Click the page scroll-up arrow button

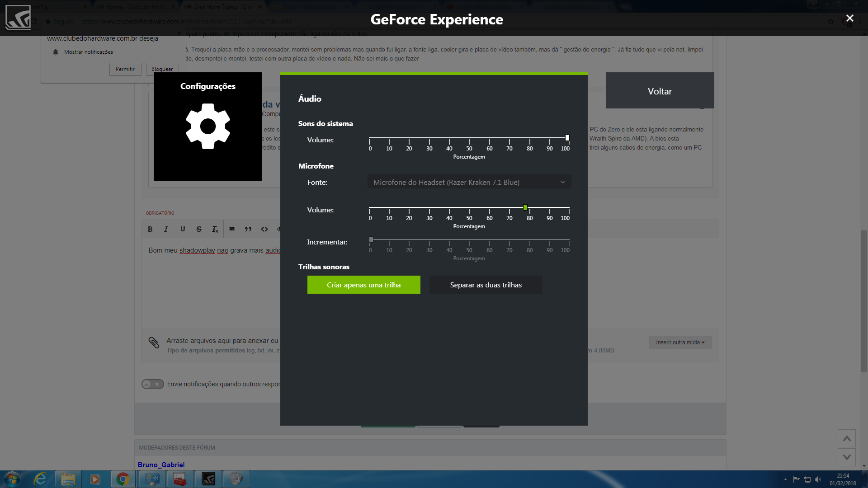click(x=847, y=438)
